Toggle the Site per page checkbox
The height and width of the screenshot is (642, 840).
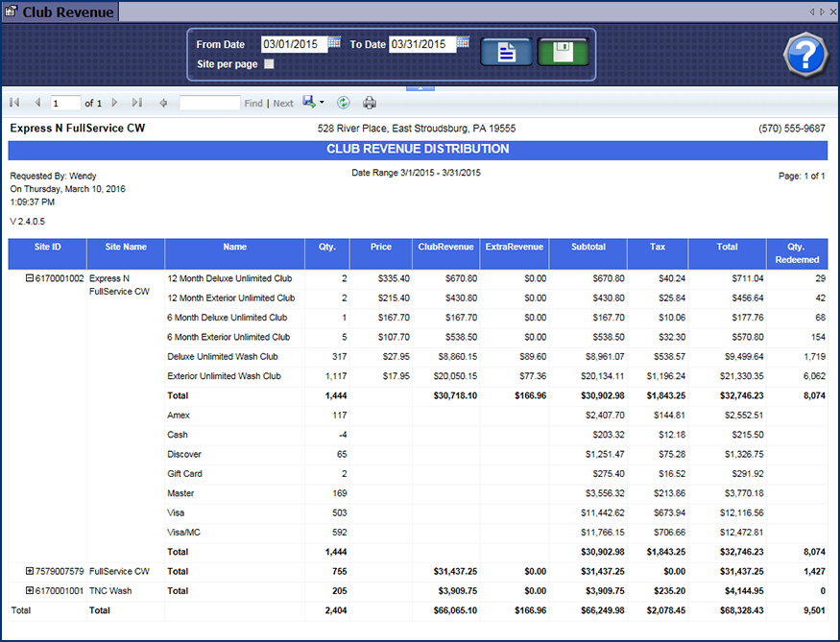point(269,64)
